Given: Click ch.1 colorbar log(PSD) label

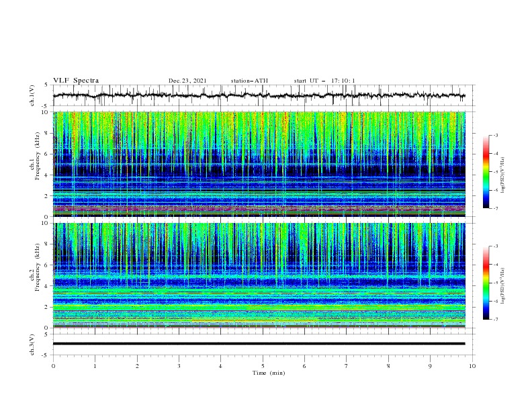Looking at the screenshot, I should [503, 175].
